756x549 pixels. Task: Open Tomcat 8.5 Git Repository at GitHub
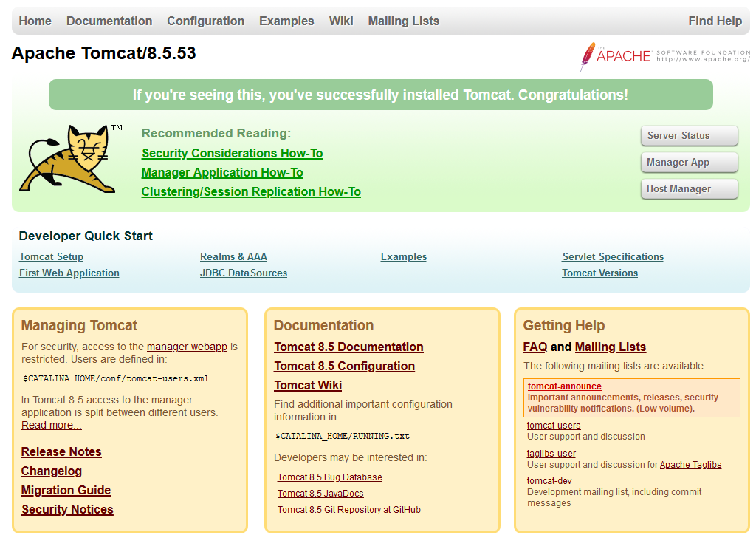pyautogui.click(x=349, y=510)
